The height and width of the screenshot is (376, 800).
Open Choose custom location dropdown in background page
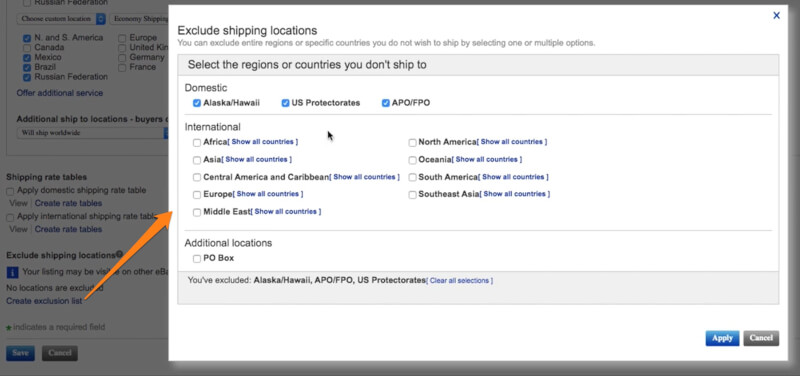pos(61,19)
